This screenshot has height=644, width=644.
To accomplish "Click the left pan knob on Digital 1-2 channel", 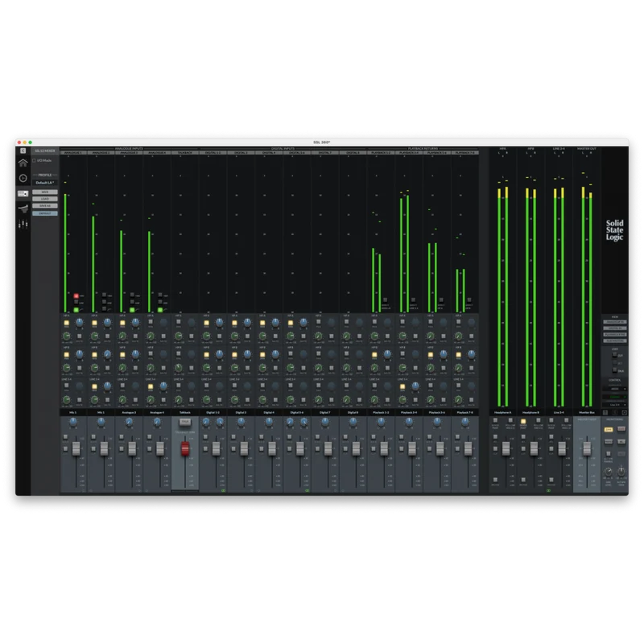I will (206, 422).
